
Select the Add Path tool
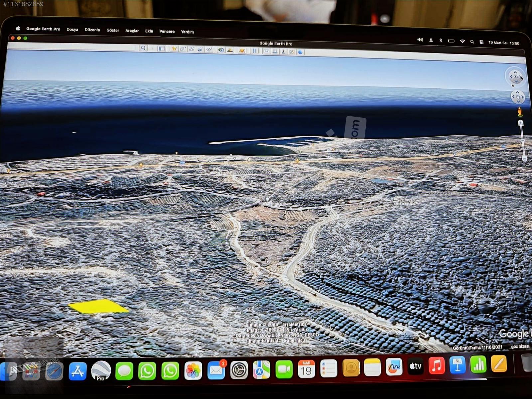[192, 49]
